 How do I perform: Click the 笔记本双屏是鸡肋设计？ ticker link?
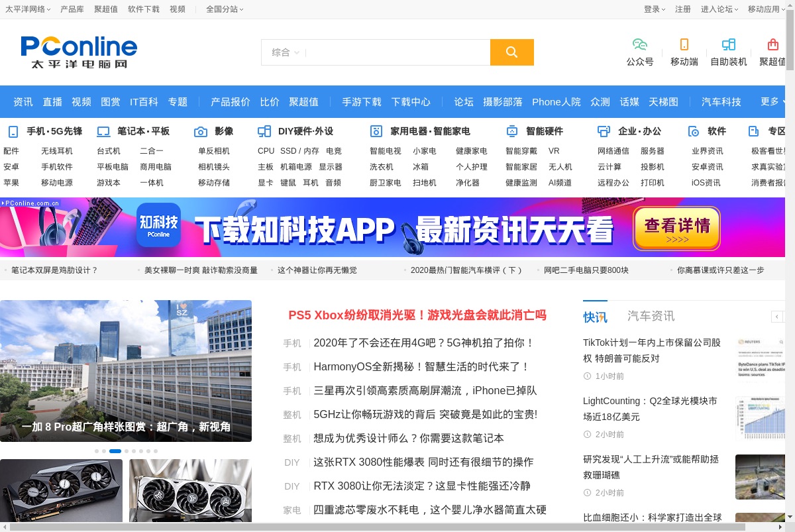coord(54,270)
